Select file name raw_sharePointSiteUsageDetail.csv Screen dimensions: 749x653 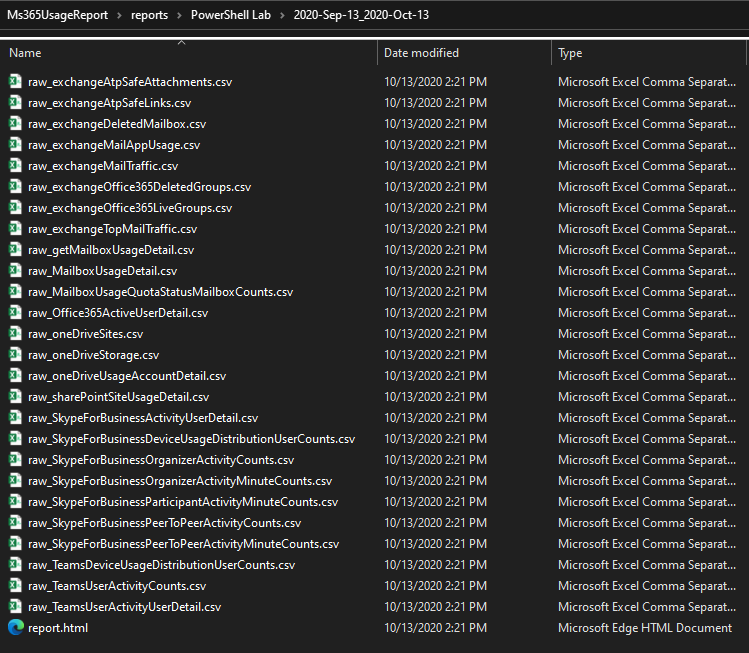click(118, 396)
